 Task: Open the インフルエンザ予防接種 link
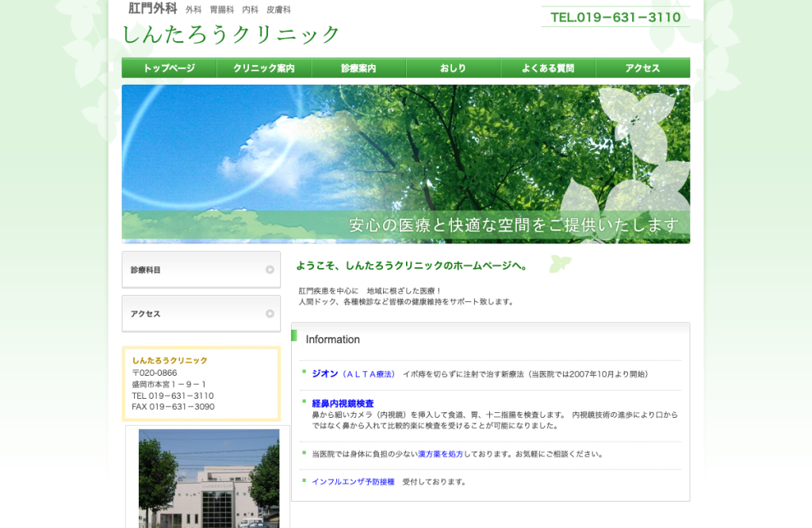pos(353,482)
